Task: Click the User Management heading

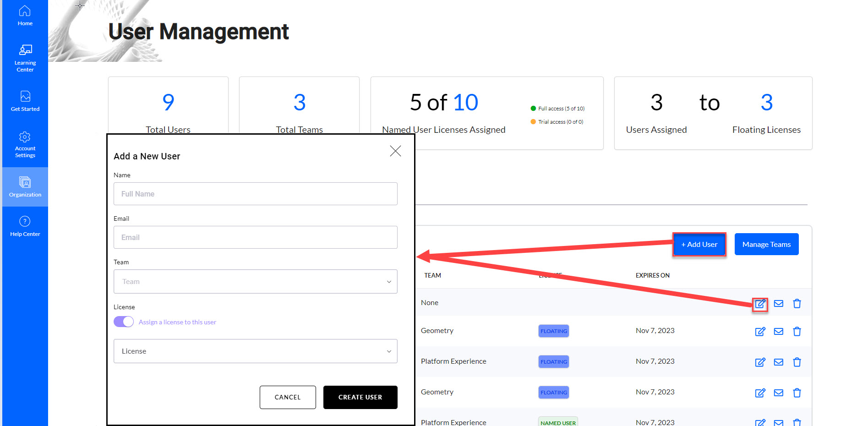Action: click(198, 32)
